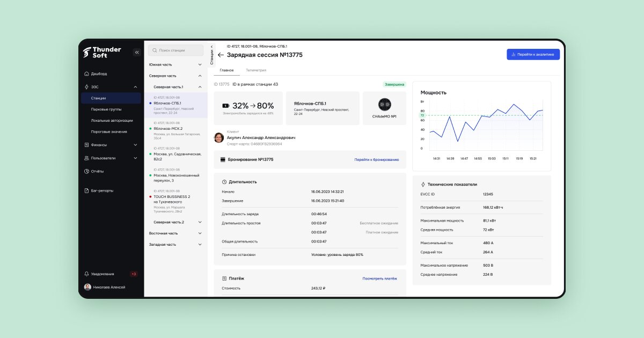This screenshot has width=644, height=338.
Task: Collapse the ЭЗС menu section
Action: click(135, 86)
